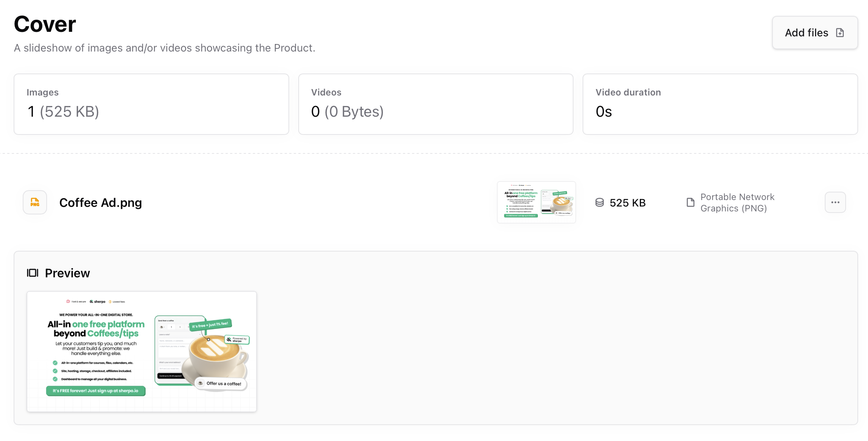Click the document icon beside Portable Network Graphics
This screenshot has width=868, height=441.
point(691,202)
